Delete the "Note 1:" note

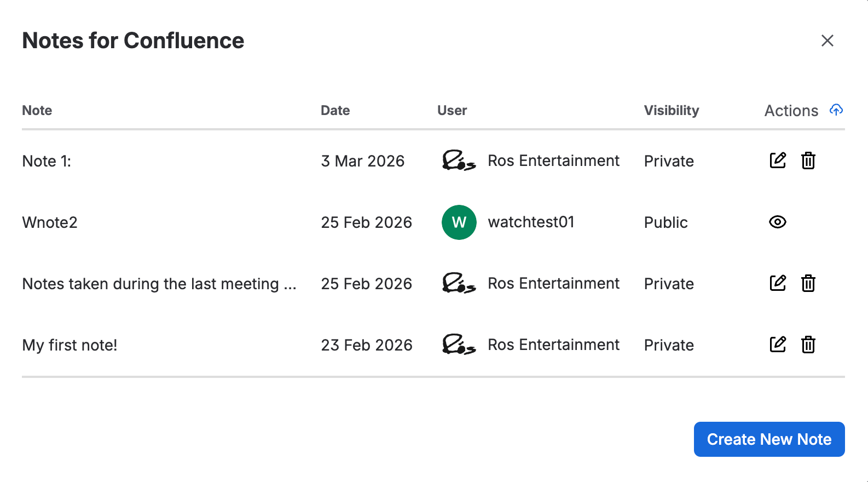808,160
